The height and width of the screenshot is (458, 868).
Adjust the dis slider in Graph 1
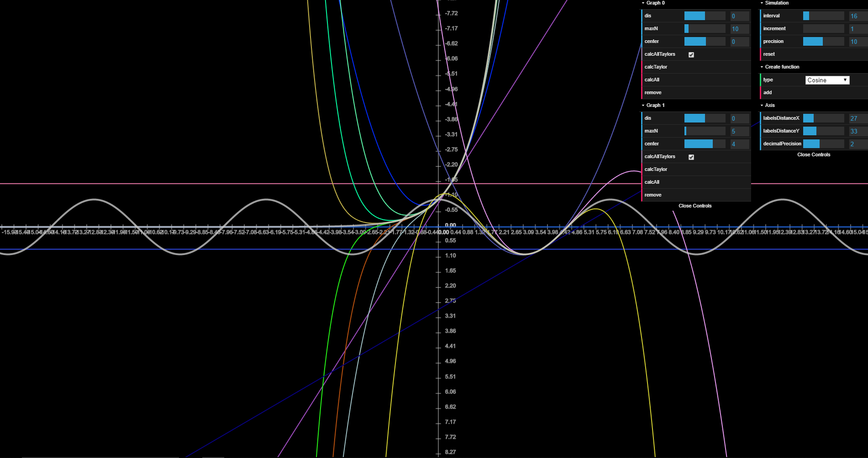[705, 118]
